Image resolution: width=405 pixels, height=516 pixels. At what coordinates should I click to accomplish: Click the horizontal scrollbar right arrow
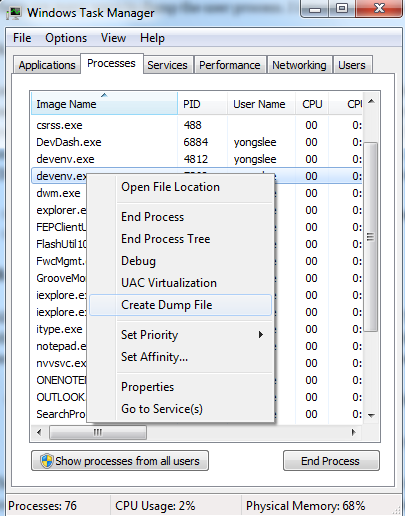click(354, 433)
